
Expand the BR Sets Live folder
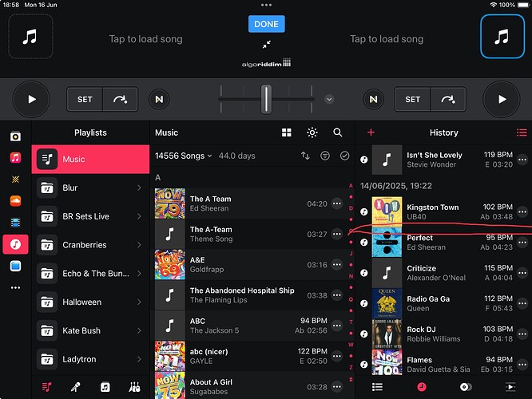coord(90,216)
